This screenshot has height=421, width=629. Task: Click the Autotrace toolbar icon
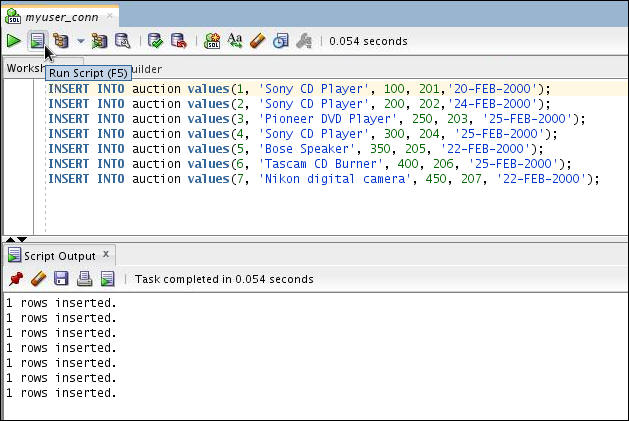(99, 41)
